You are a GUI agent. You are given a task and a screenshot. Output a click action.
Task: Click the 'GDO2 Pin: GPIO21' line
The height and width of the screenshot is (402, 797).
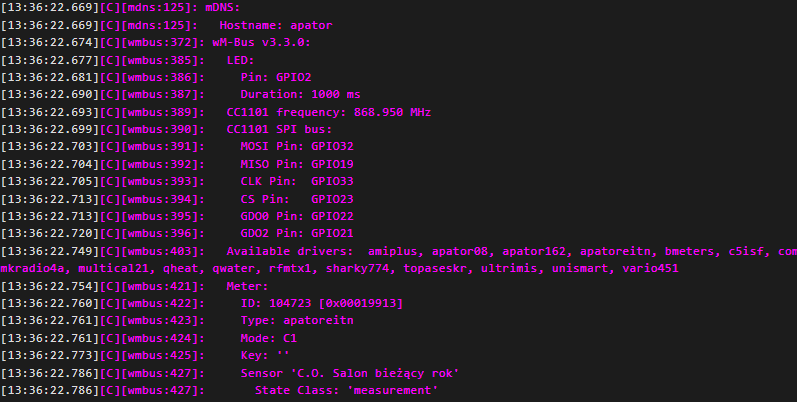tap(297, 234)
